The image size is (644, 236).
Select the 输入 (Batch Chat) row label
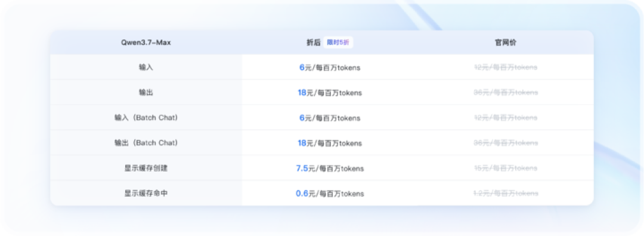146,118
